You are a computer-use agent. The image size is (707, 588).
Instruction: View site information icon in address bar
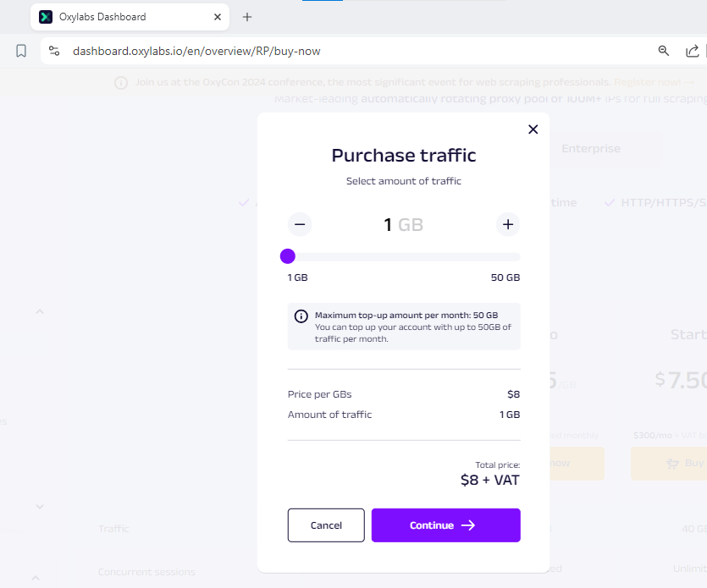click(54, 51)
